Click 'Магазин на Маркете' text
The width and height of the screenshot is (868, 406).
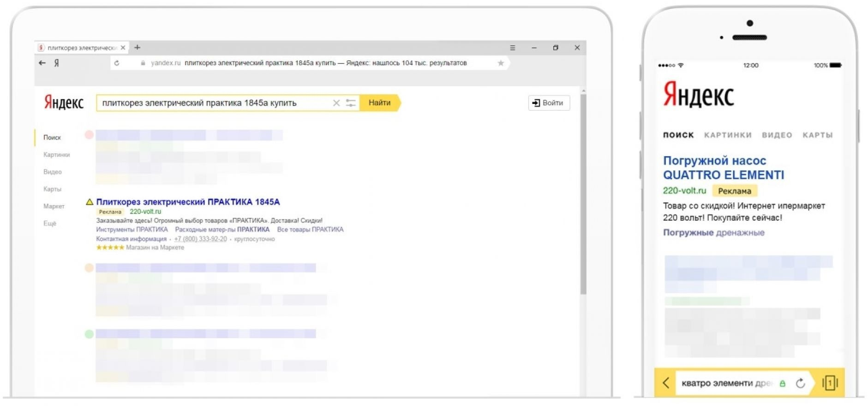coord(155,248)
